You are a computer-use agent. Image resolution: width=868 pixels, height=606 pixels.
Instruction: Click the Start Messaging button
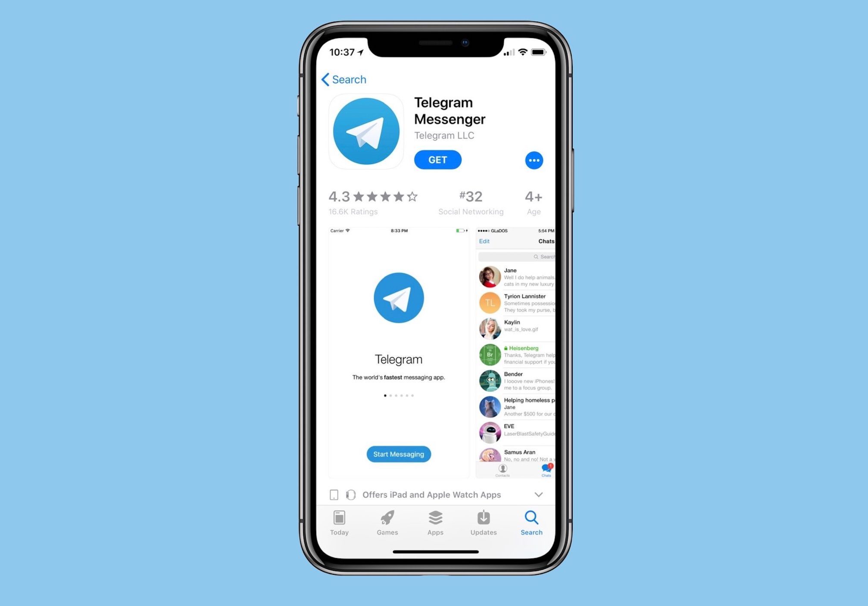click(398, 454)
